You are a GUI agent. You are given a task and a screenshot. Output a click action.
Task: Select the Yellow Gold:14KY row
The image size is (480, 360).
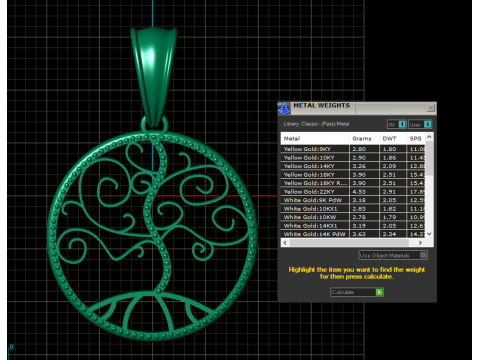[x=353, y=166]
